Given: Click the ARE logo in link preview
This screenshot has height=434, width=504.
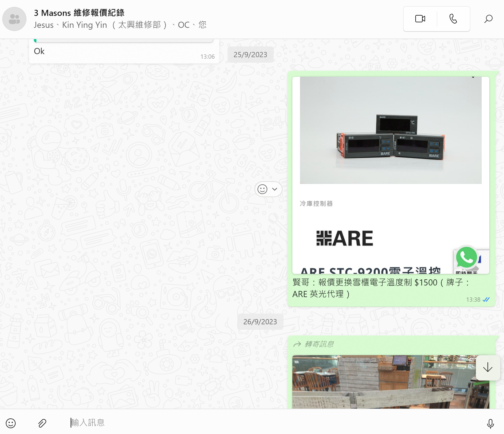Looking at the screenshot, I should point(345,238).
